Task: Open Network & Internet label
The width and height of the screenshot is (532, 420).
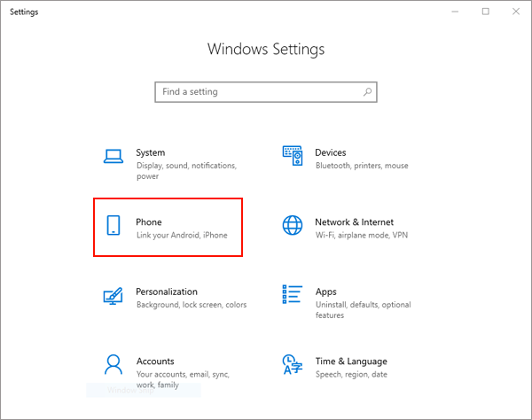Action: pos(354,222)
